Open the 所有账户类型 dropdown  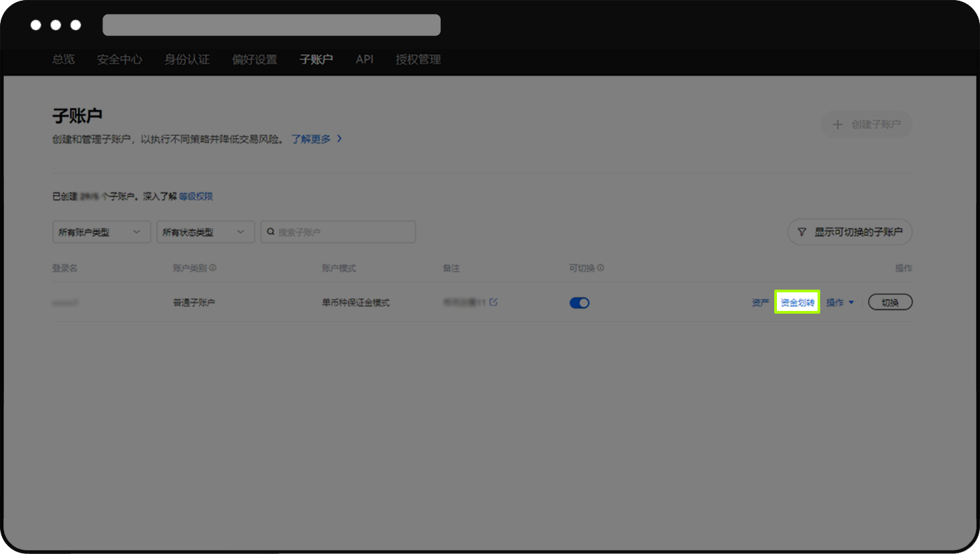coord(101,232)
